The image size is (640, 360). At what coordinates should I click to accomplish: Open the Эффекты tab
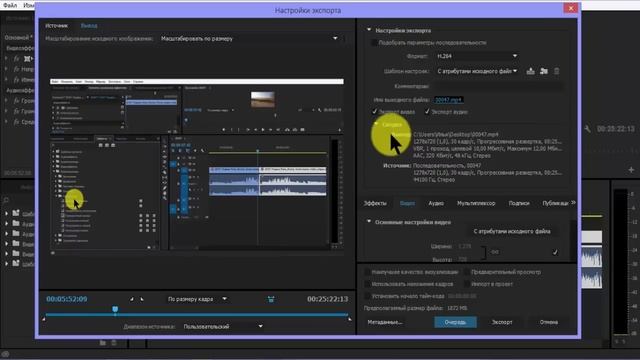click(x=375, y=203)
